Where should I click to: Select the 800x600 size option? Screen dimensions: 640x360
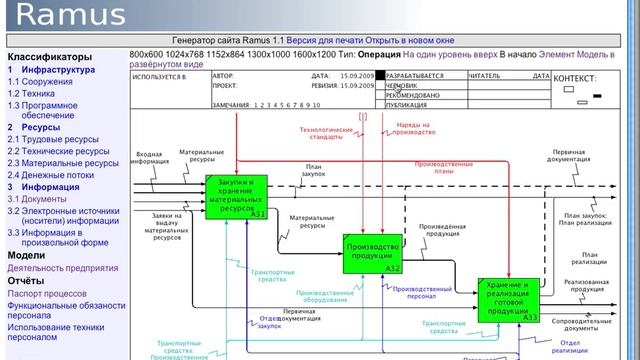[x=146, y=54]
